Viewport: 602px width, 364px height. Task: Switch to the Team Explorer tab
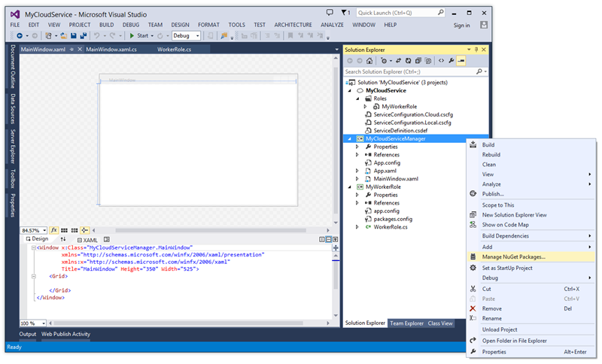point(406,323)
